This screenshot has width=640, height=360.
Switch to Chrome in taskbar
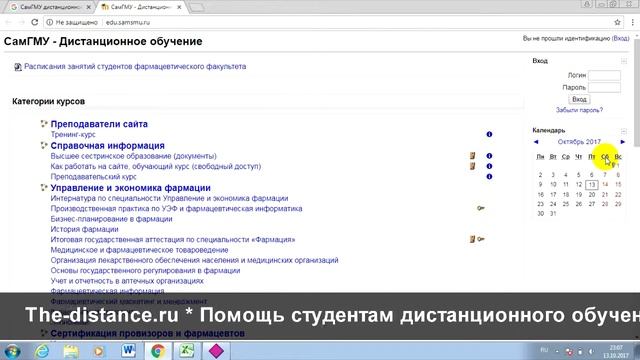click(x=158, y=351)
